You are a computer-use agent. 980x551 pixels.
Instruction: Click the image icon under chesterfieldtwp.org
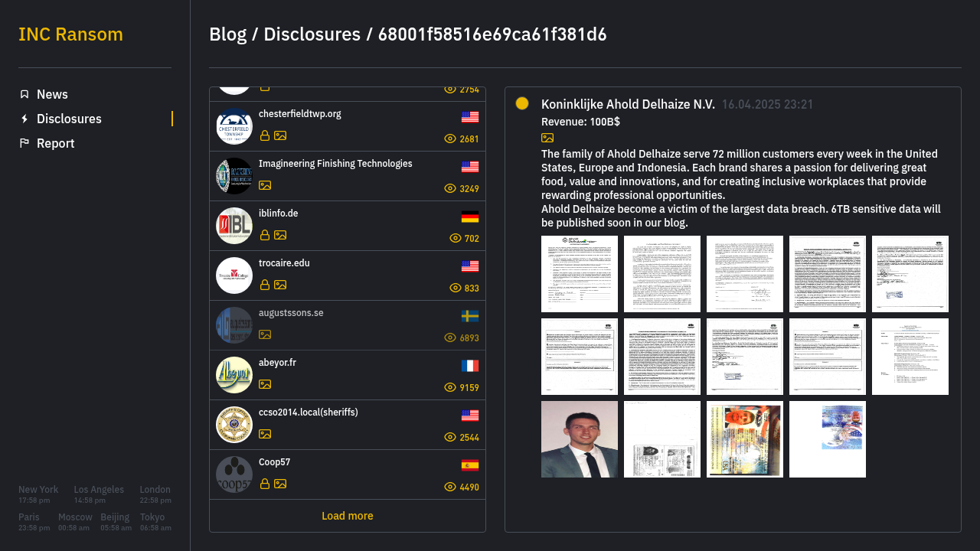coord(280,135)
